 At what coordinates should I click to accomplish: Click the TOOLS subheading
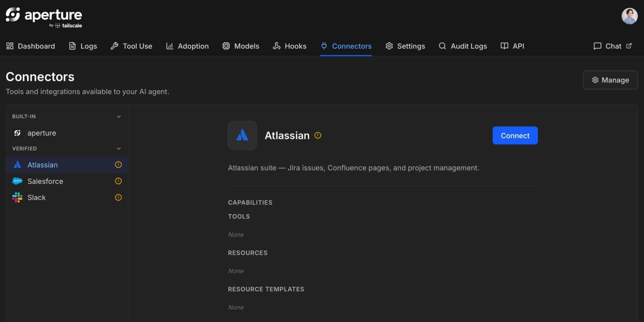(x=239, y=217)
